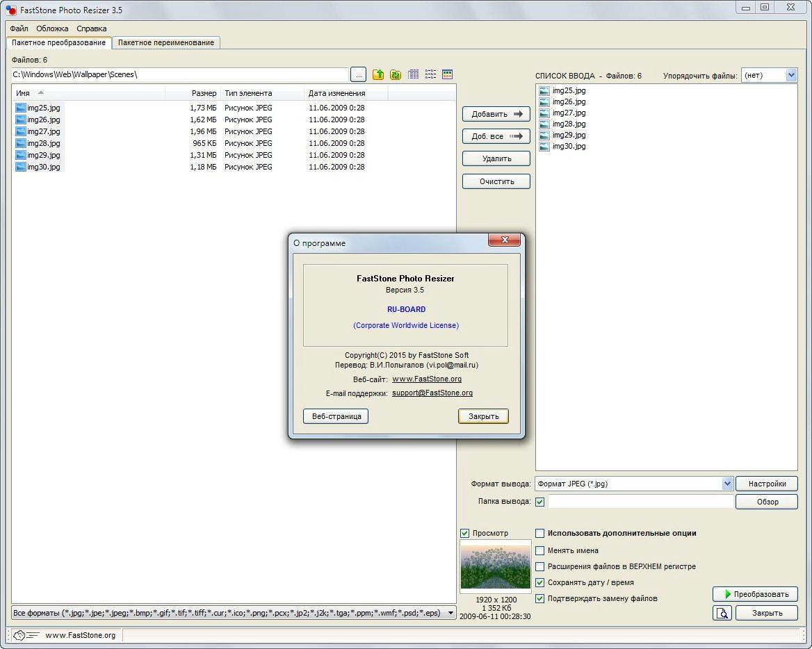Click the 965 КБ size cell
Image resolution: width=812 pixels, height=649 pixels.
pyautogui.click(x=204, y=143)
